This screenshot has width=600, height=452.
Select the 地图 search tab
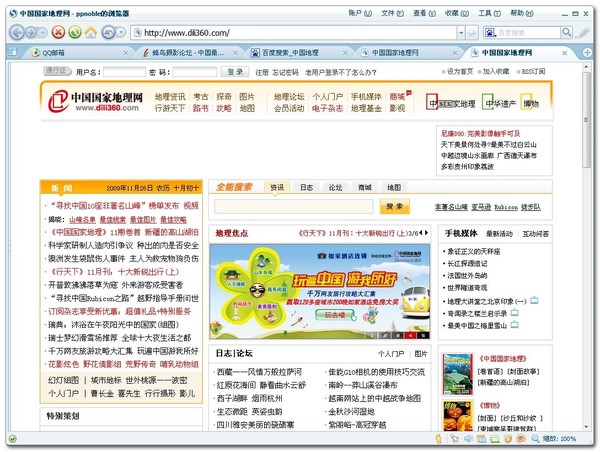[x=394, y=188]
